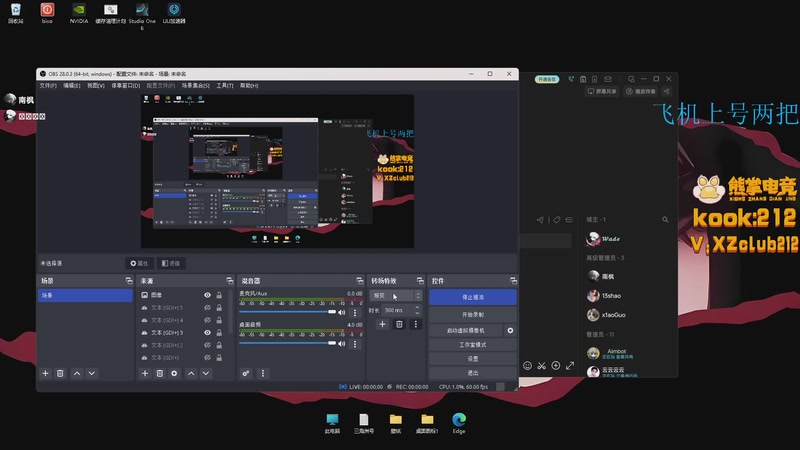Image resolution: width=800 pixels, height=450 pixels.
Task: Enable 工作室模式 studio mode button
Action: [472, 345]
